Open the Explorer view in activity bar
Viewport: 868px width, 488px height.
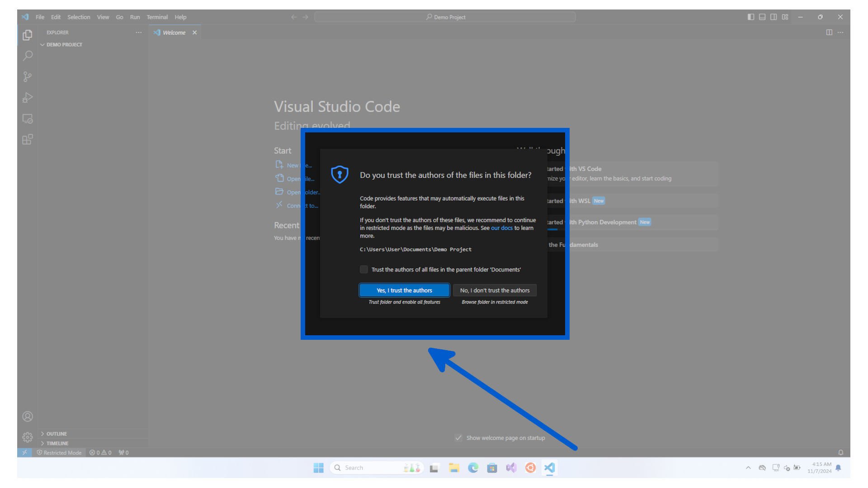(x=28, y=35)
